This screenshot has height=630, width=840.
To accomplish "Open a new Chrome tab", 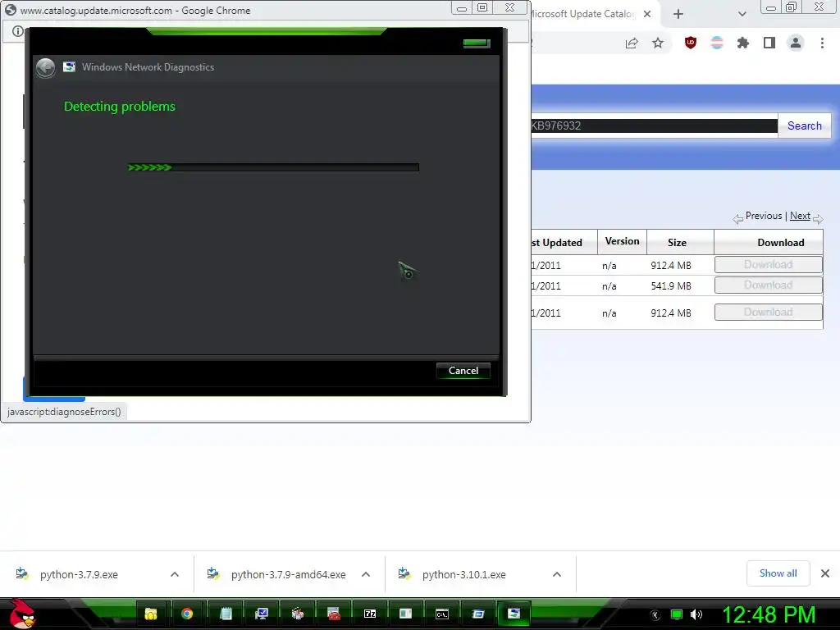I will 678,14.
